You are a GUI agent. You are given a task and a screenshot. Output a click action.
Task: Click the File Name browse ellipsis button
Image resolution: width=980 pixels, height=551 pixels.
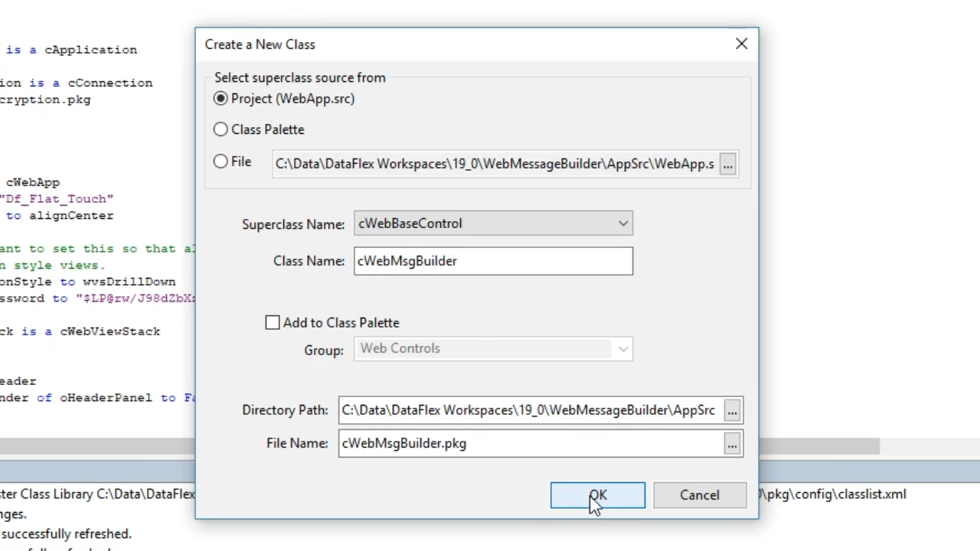click(x=732, y=444)
